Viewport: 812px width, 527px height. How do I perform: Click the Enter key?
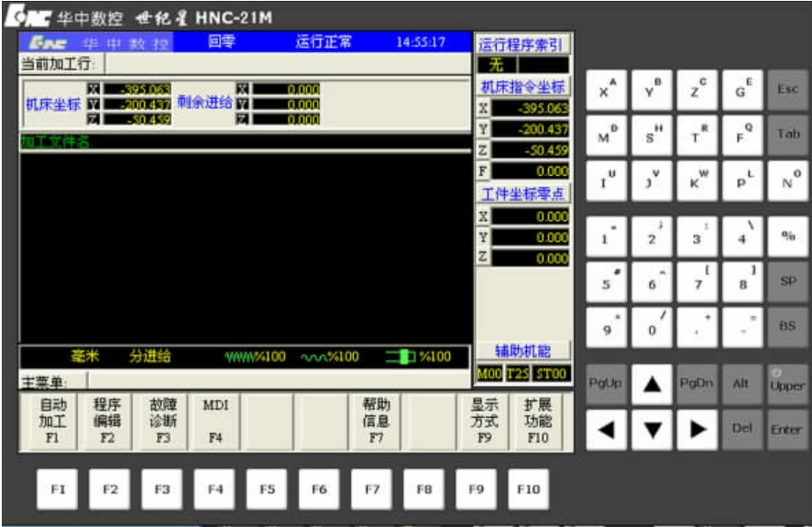click(787, 430)
